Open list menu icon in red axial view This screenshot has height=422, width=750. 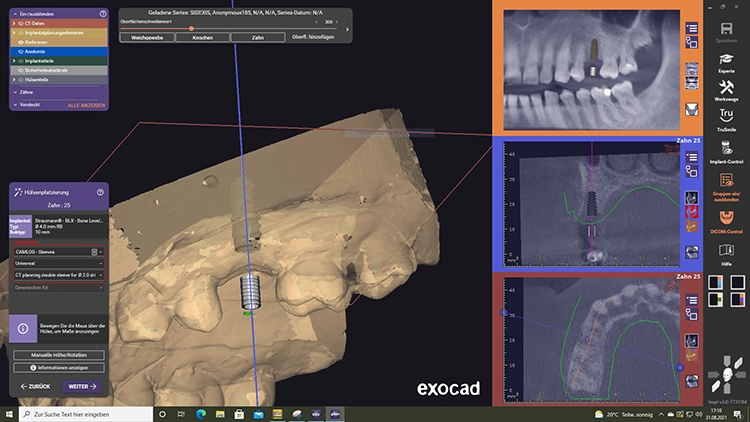692,300
